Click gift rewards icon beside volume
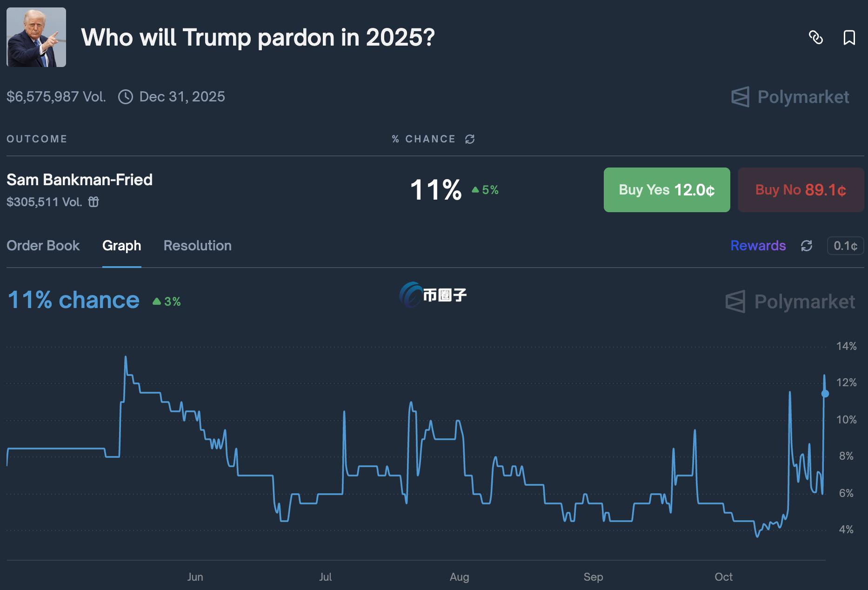868x590 pixels. (93, 202)
